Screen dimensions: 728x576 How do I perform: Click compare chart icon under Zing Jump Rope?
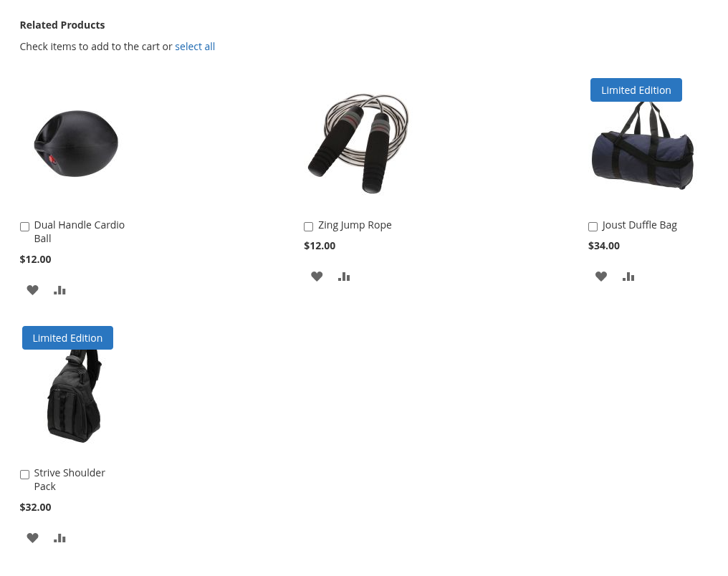click(x=344, y=277)
